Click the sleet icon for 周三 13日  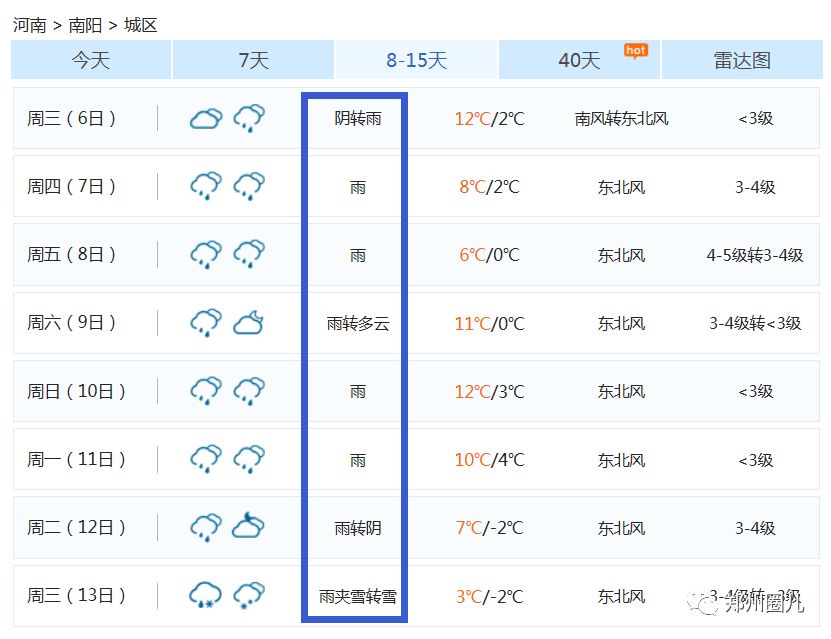(x=206, y=596)
